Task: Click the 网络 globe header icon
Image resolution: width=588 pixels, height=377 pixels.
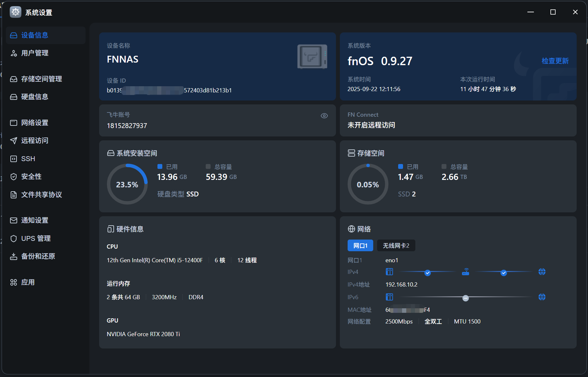Action: 352,229
